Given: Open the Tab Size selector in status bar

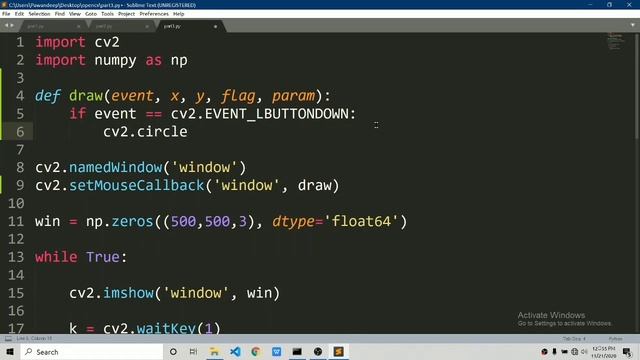Looking at the screenshot, I should (574, 339).
